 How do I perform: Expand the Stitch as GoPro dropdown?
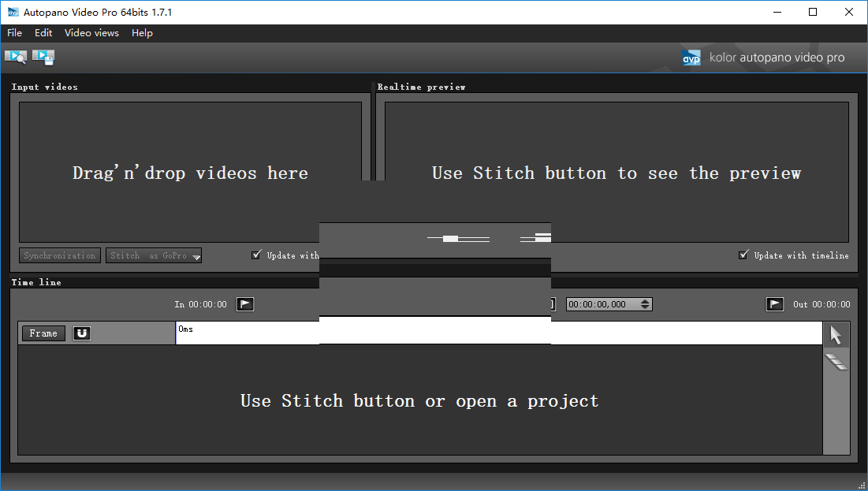click(x=196, y=256)
